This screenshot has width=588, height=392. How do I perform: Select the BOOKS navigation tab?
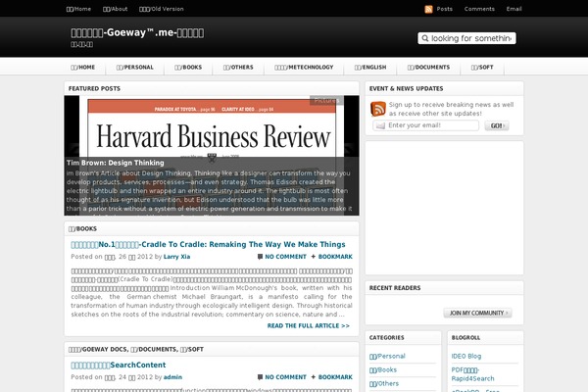[x=188, y=68]
